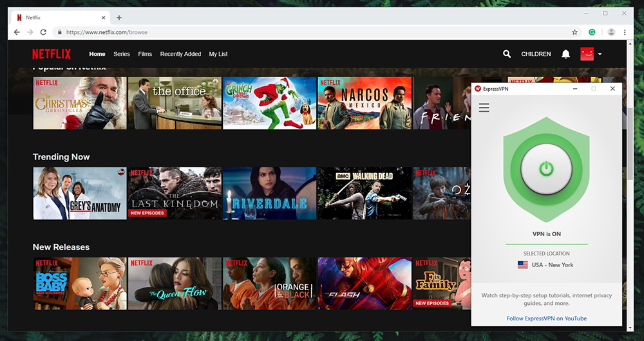Maximize the Chrome browser window
644x341 pixels.
coord(605,14)
